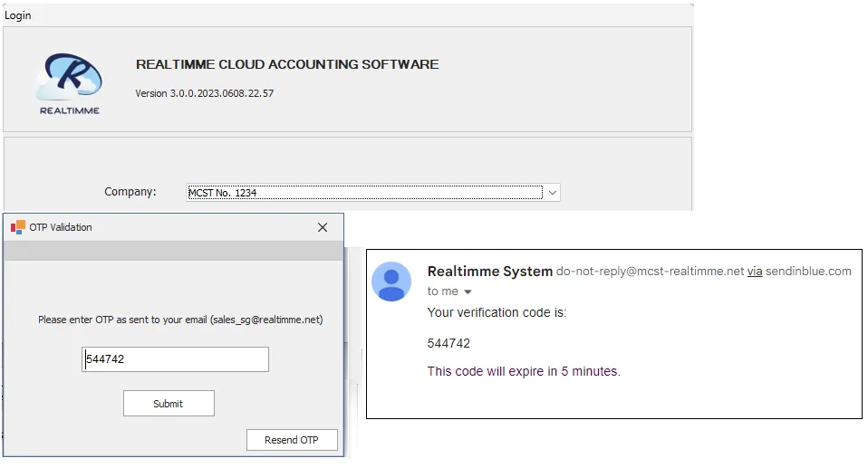Expand the 'to me' recipient details arrow

[468, 291]
